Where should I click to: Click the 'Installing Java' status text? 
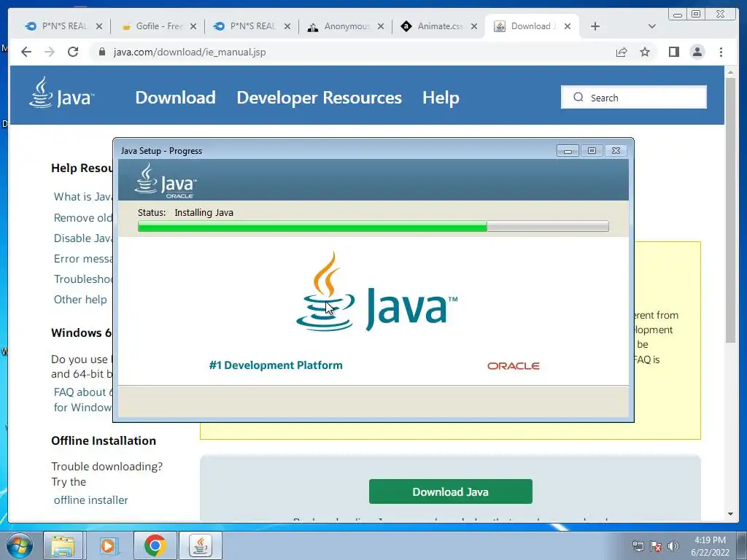point(204,212)
